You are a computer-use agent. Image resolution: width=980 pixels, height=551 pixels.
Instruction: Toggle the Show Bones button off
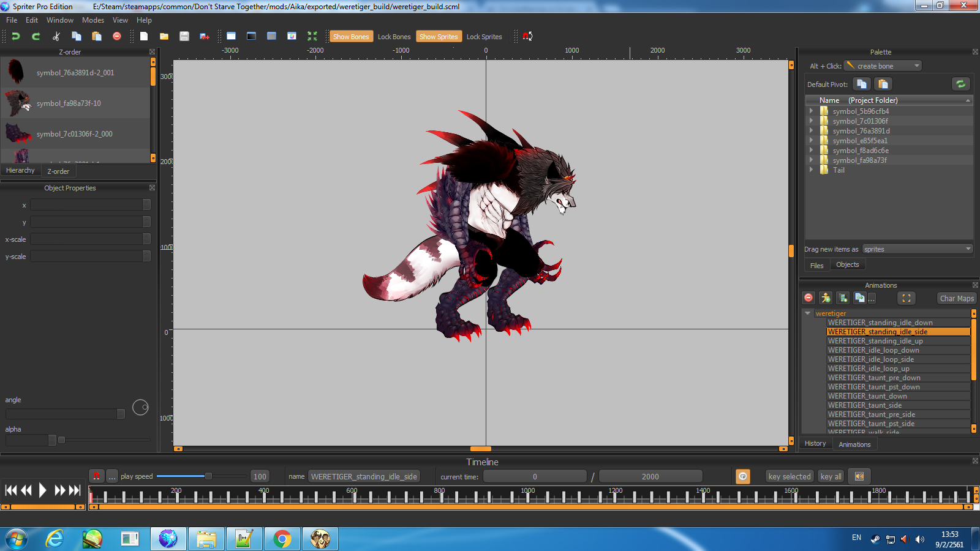coord(350,37)
